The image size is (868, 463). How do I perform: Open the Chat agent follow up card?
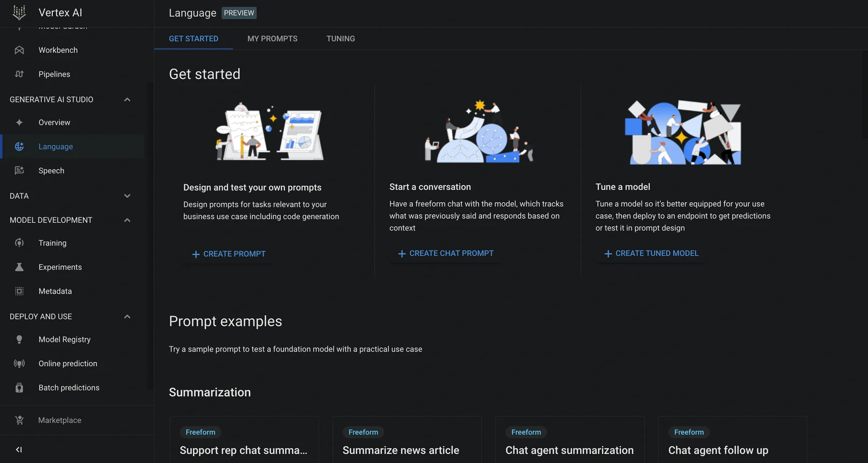732,440
